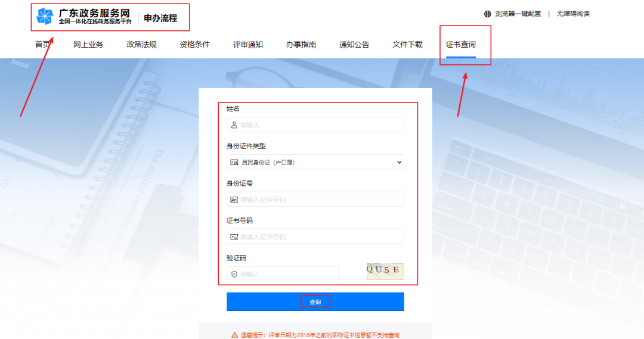644x339 pixels.
Task: Click the ID card icon in 身份证件类型 dropdown
Action: click(x=234, y=163)
